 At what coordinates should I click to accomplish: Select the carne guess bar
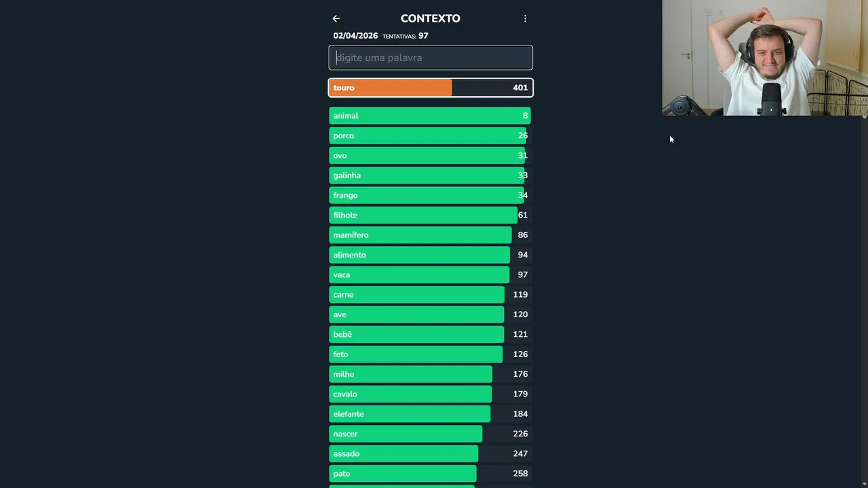pos(431,295)
